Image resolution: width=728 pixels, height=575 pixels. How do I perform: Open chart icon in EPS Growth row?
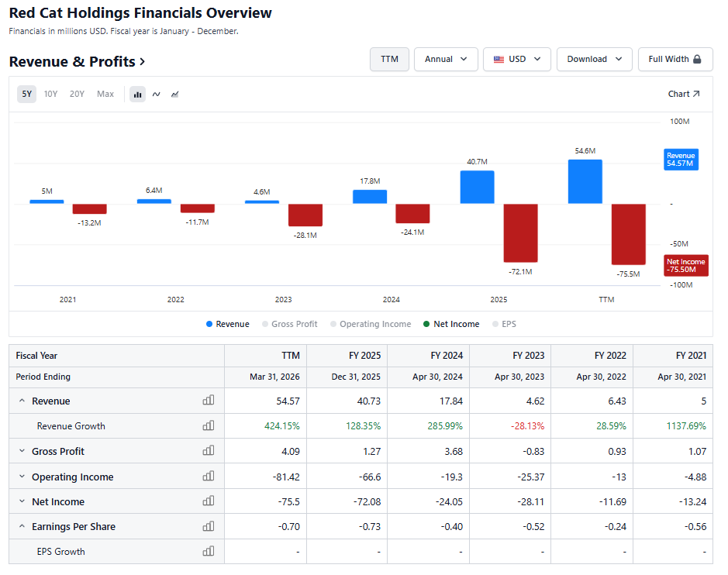[x=209, y=551]
